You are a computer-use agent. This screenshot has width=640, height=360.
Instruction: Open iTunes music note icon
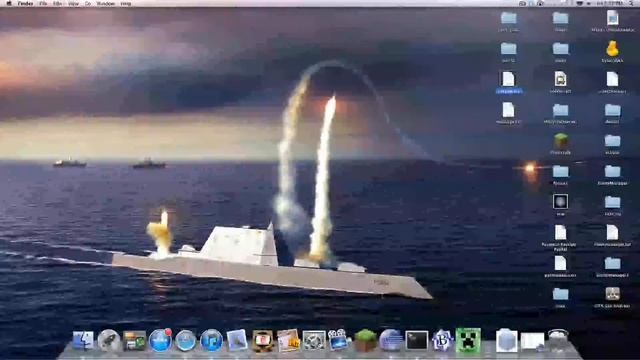click(x=211, y=341)
